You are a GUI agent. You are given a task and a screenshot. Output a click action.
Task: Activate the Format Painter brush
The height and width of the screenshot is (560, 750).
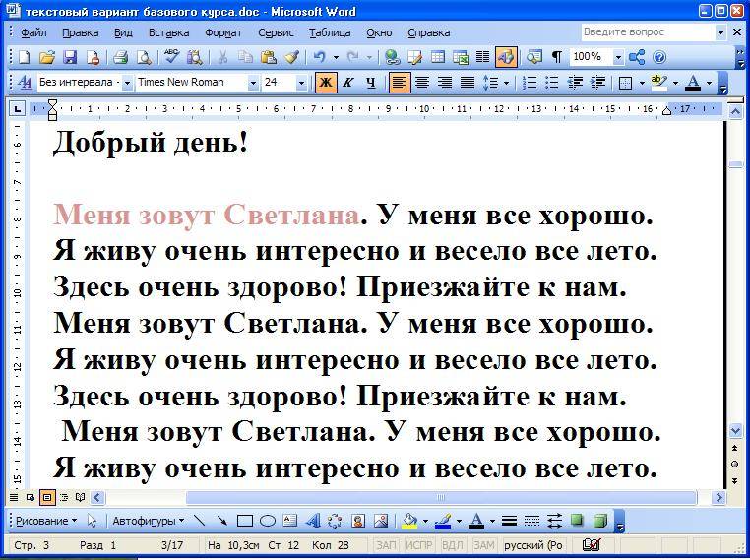pos(291,57)
